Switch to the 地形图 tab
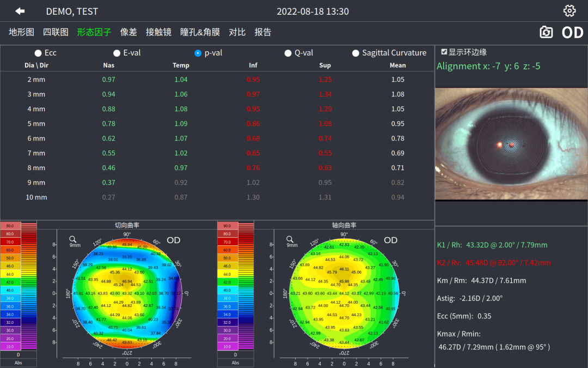Viewport: 588px width, 368px height. tap(21, 32)
